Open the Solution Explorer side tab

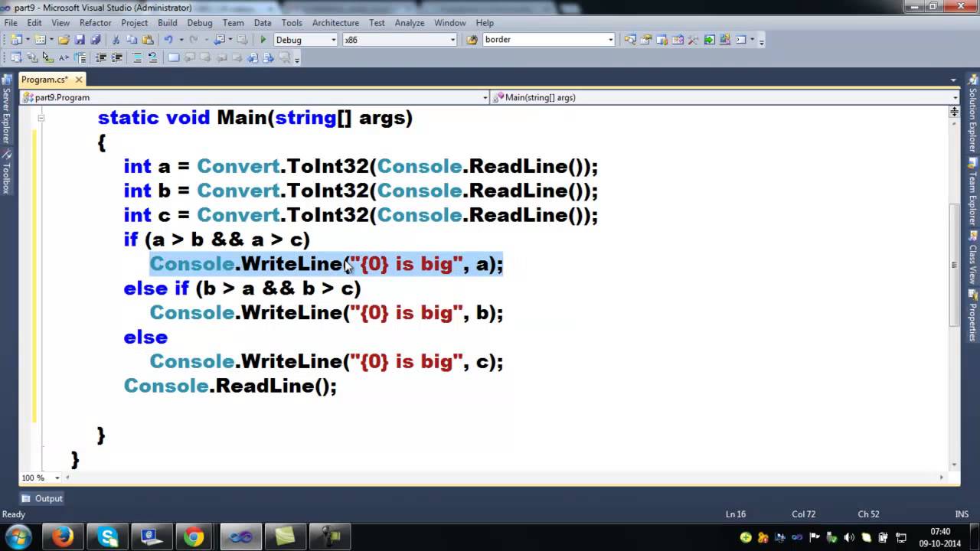973,115
